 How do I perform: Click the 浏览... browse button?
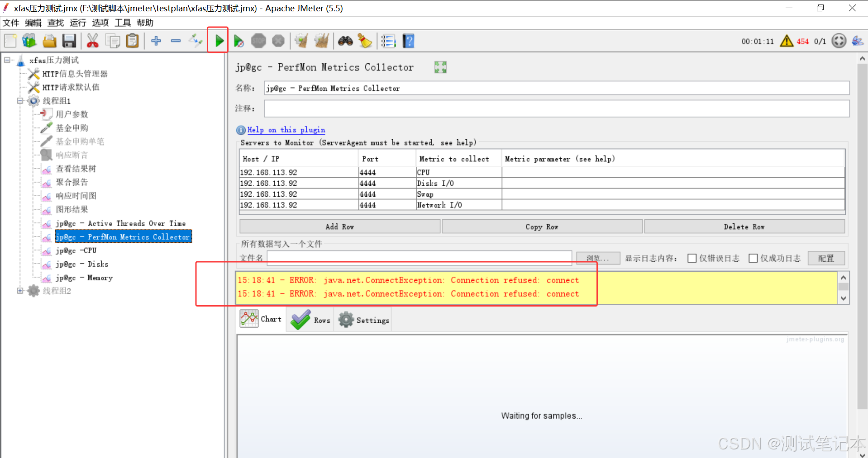pos(598,258)
